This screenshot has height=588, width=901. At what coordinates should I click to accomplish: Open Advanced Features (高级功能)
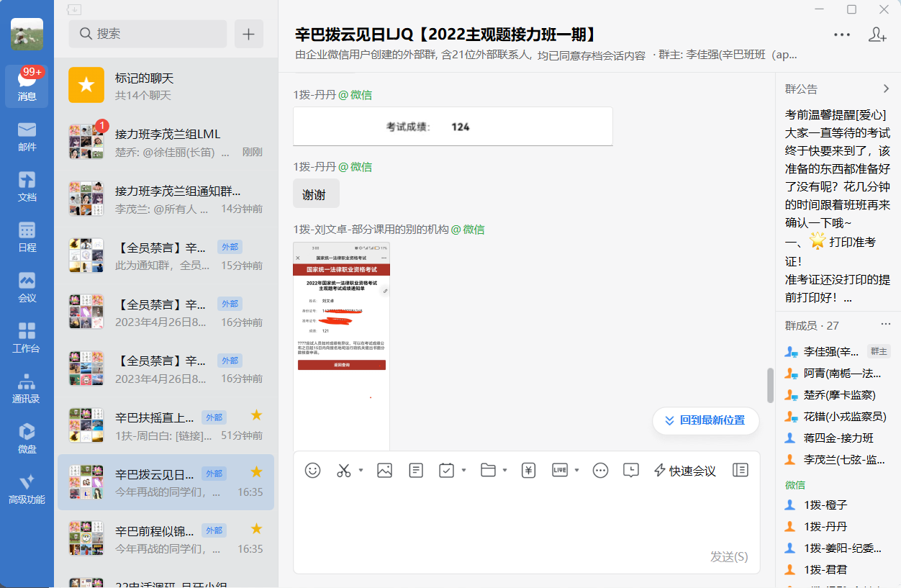(x=27, y=489)
